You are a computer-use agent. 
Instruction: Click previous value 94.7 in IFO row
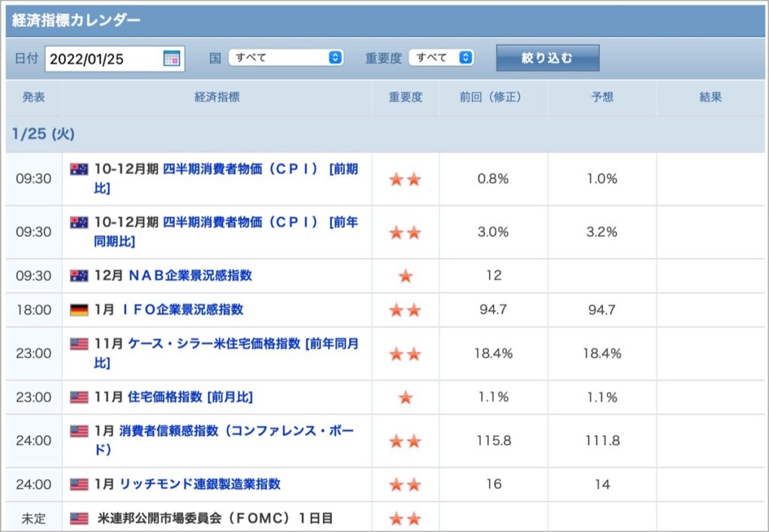pyautogui.click(x=493, y=310)
